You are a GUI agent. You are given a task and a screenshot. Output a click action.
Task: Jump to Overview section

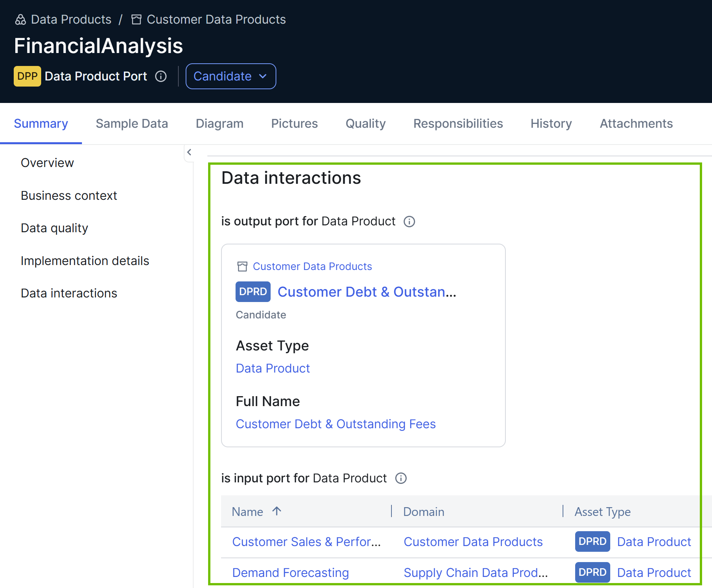(47, 163)
